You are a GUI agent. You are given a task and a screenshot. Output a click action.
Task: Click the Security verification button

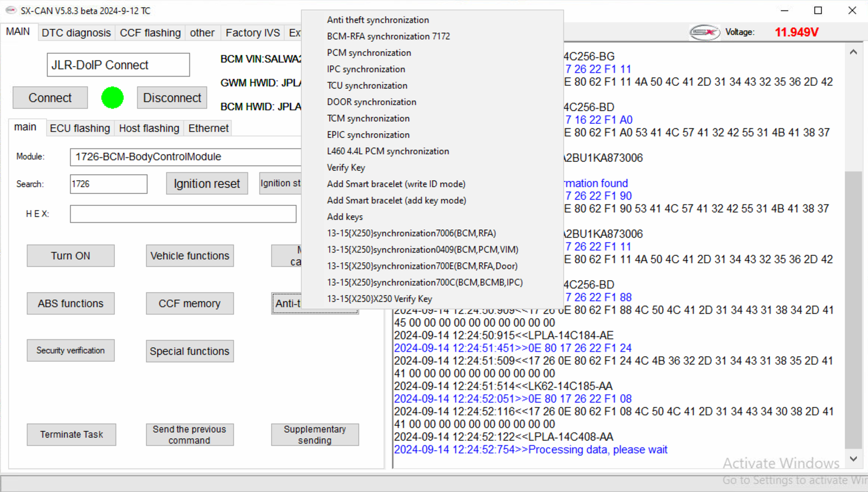pyautogui.click(x=71, y=350)
